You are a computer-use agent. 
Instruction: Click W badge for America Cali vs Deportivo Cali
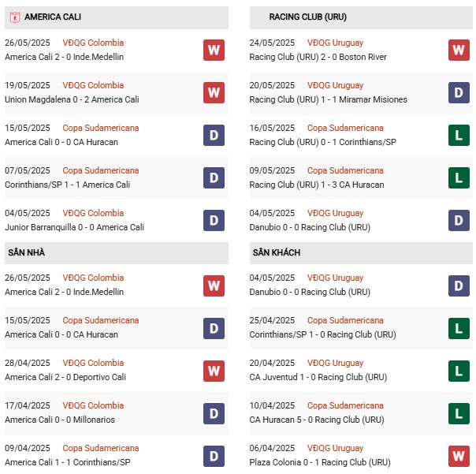[x=214, y=371]
